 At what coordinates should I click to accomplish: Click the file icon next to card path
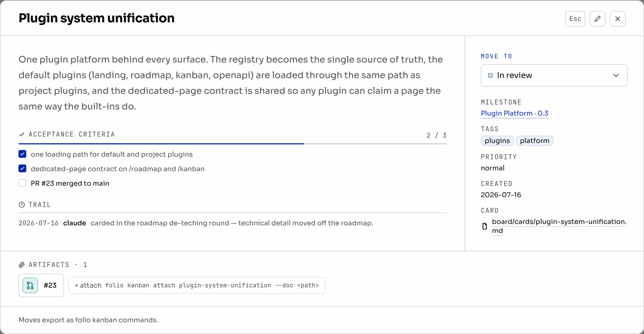coord(485,226)
